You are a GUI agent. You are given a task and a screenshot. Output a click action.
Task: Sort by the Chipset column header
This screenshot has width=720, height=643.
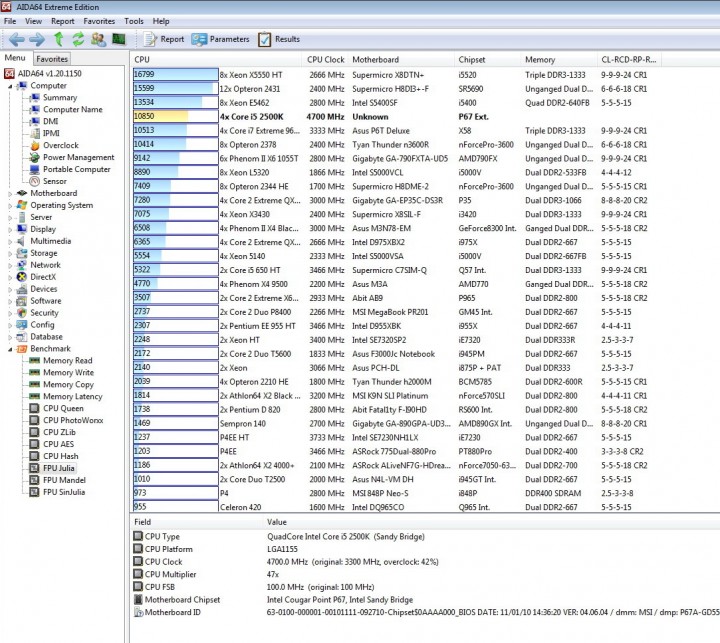[488, 60]
